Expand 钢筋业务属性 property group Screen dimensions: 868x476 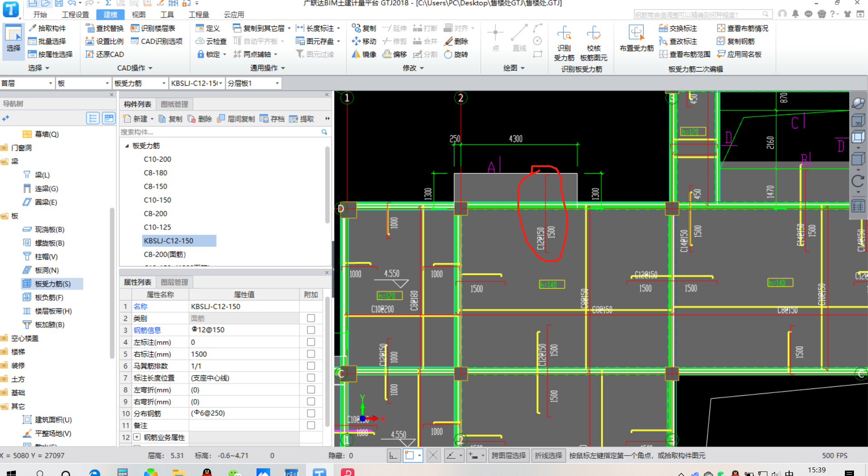137,437
